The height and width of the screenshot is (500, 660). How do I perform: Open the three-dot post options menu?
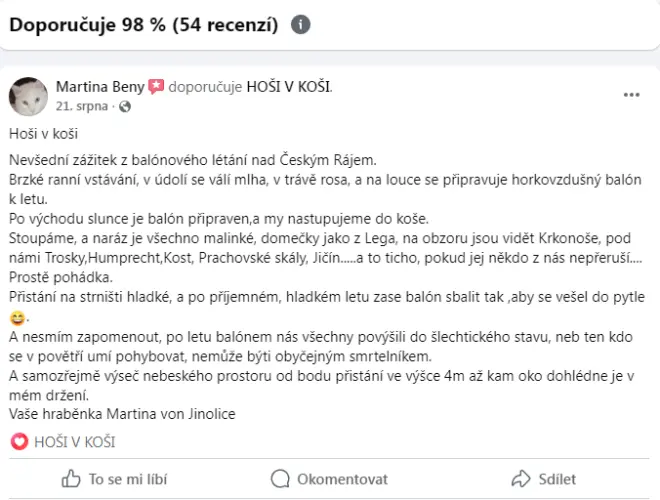pos(631,95)
